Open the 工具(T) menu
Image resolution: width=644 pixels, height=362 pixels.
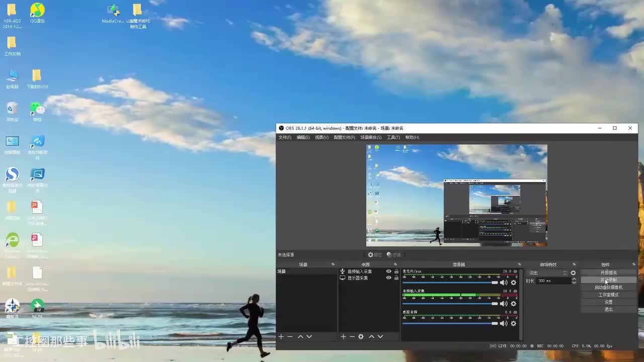point(393,137)
